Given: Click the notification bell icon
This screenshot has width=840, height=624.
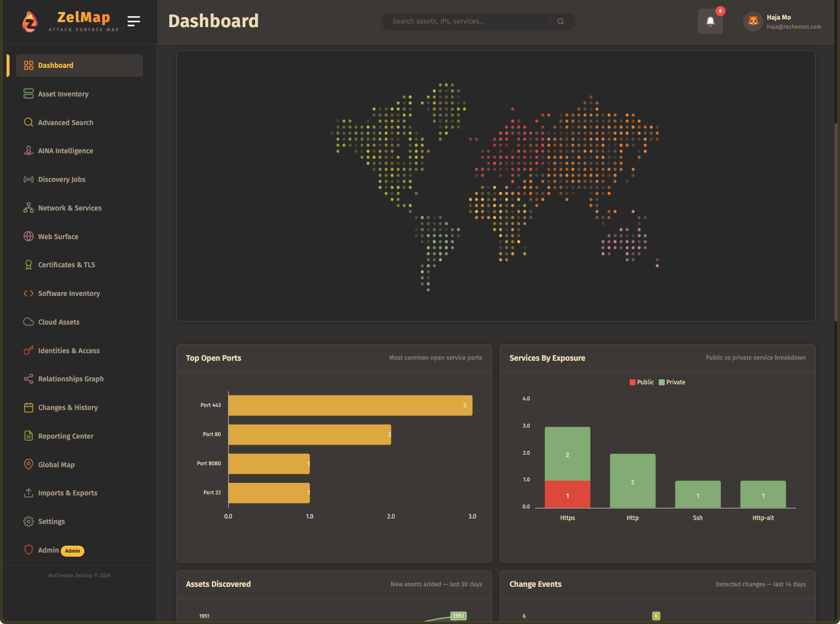Looking at the screenshot, I should click(x=710, y=21).
